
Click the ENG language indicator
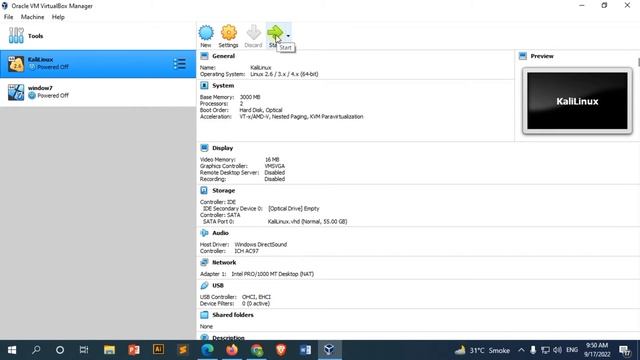pyautogui.click(x=572, y=350)
